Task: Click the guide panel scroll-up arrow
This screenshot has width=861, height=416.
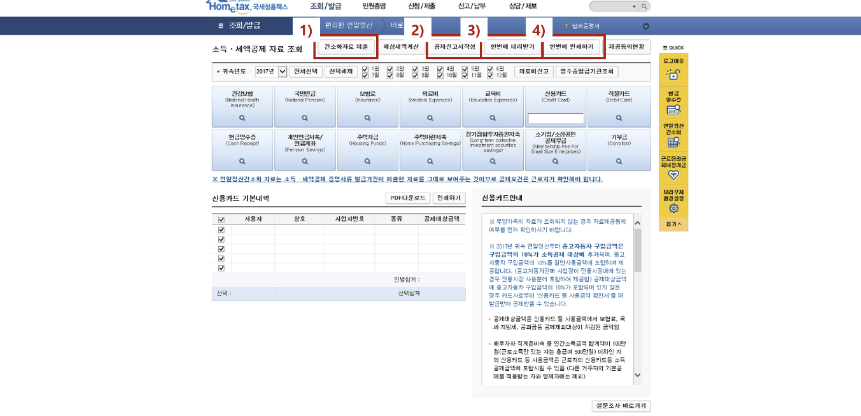Action: pos(637,223)
